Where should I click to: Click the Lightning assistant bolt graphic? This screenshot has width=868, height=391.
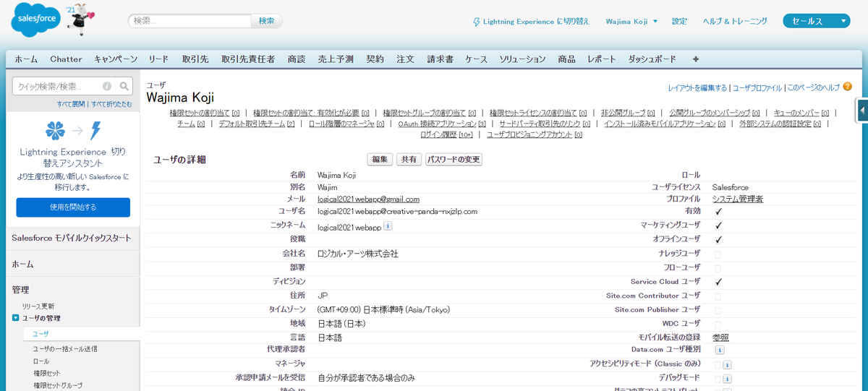95,131
